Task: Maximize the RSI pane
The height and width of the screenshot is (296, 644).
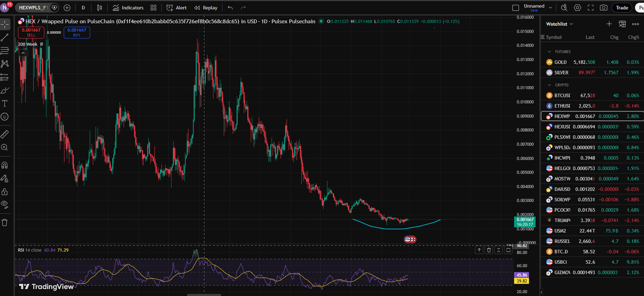Action: point(508,250)
